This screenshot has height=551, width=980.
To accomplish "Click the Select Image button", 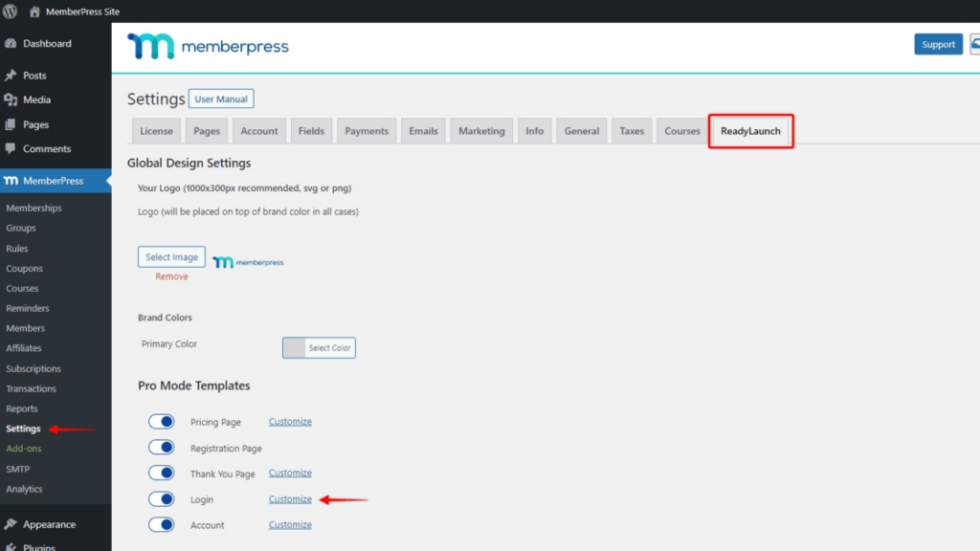I will click(x=171, y=256).
